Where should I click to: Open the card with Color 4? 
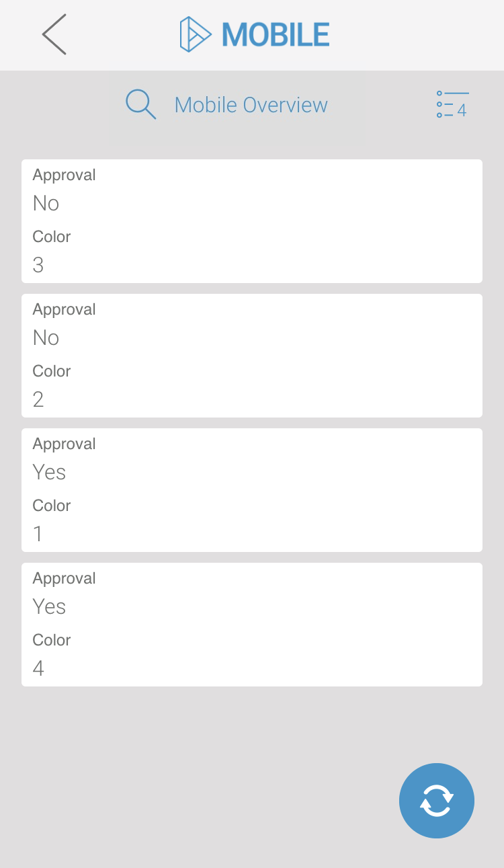coord(252,624)
